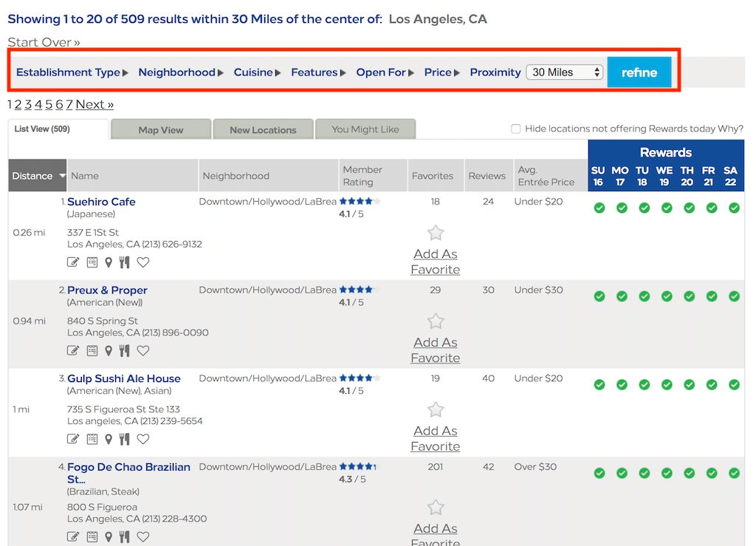The width and height of the screenshot is (756, 546).
Task: Click the refine button
Action: tap(639, 72)
